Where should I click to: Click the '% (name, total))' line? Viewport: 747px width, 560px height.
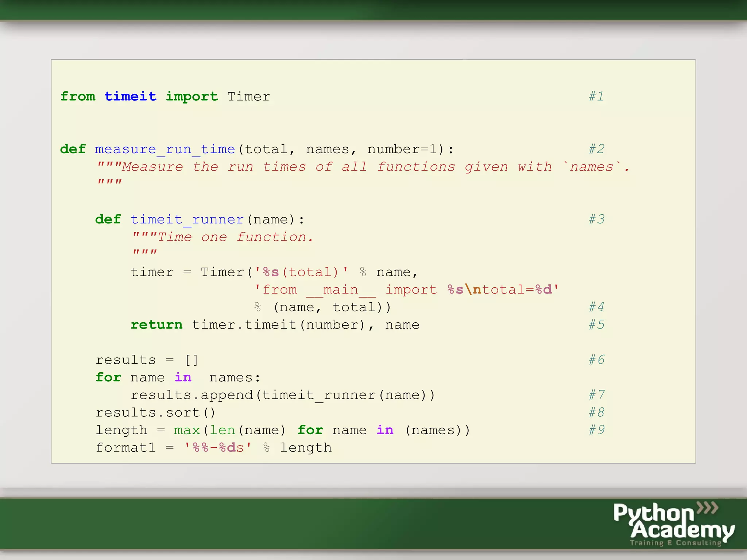coord(322,307)
